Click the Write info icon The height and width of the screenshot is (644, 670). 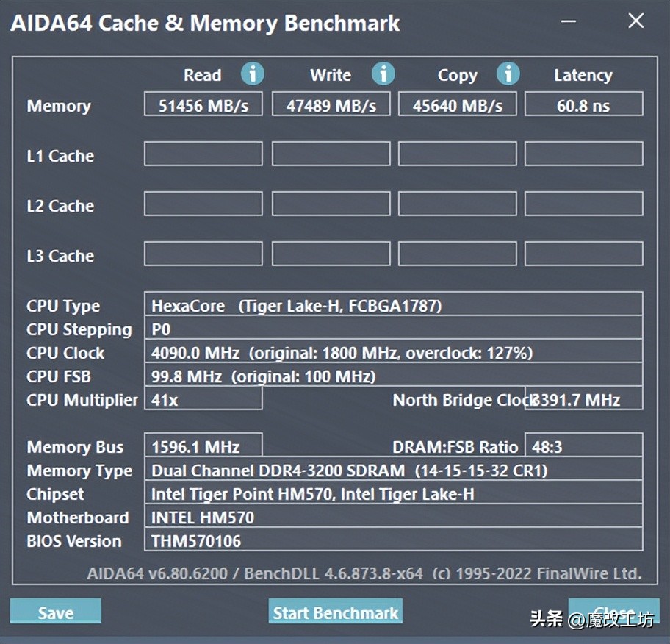pyautogui.click(x=381, y=74)
